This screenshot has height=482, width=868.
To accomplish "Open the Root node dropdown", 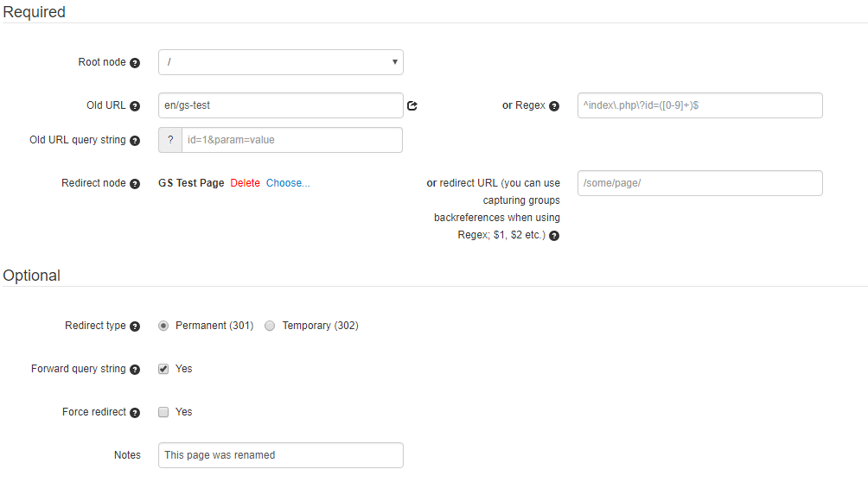I will (x=280, y=62).
